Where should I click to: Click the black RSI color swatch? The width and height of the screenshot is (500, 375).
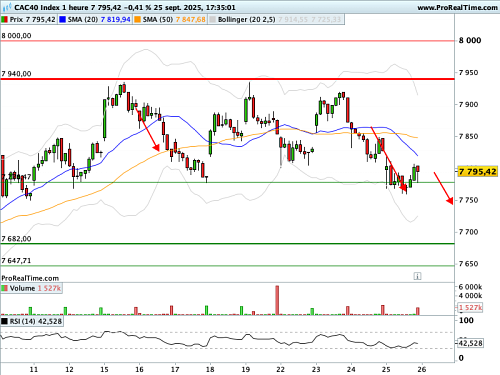(5, 321)
